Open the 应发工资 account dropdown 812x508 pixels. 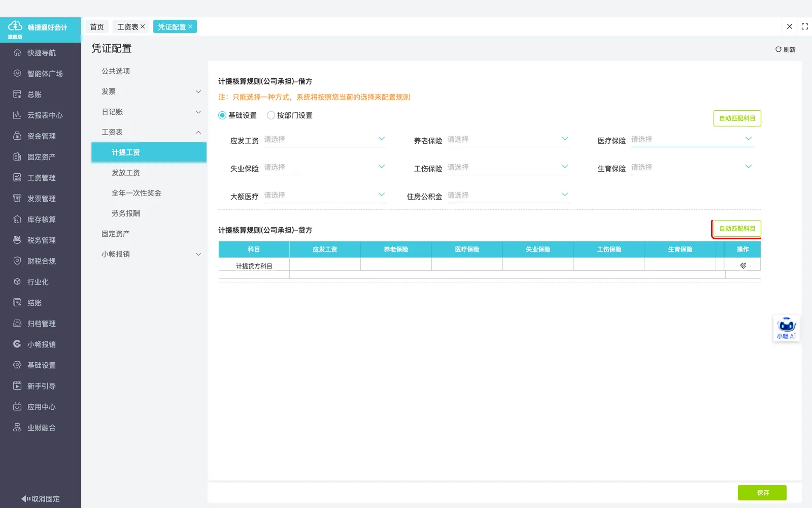pyautogui.click(x=325, y=140)
